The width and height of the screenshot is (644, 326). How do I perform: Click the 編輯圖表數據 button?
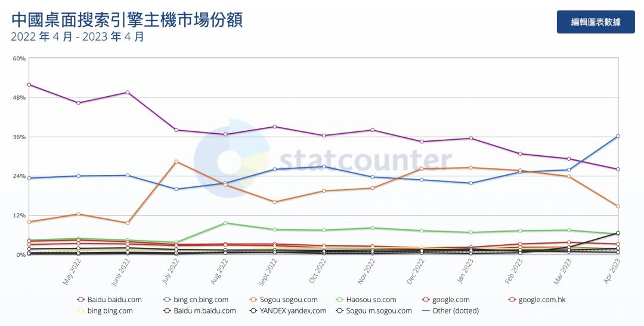[x=595, y=22]
